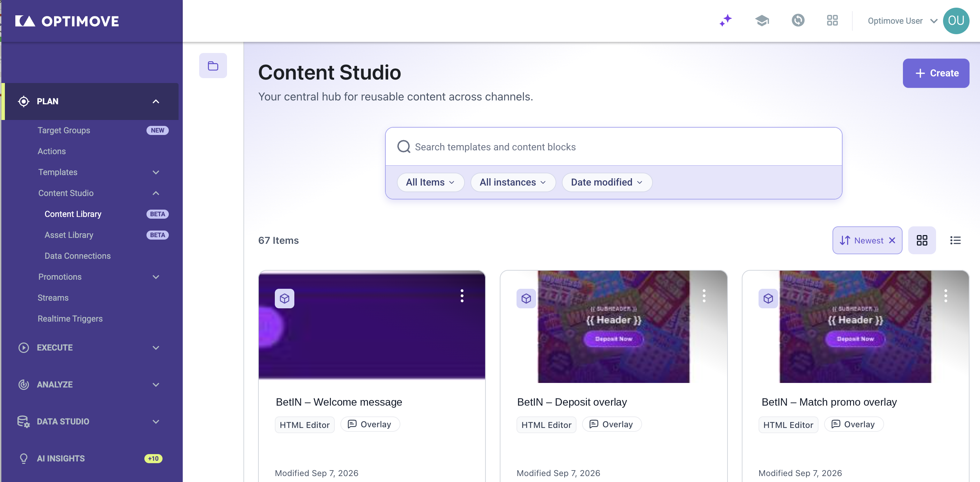Click the circular sync status icon
This screenshot has height=482, width=980.
pos(798,21)
